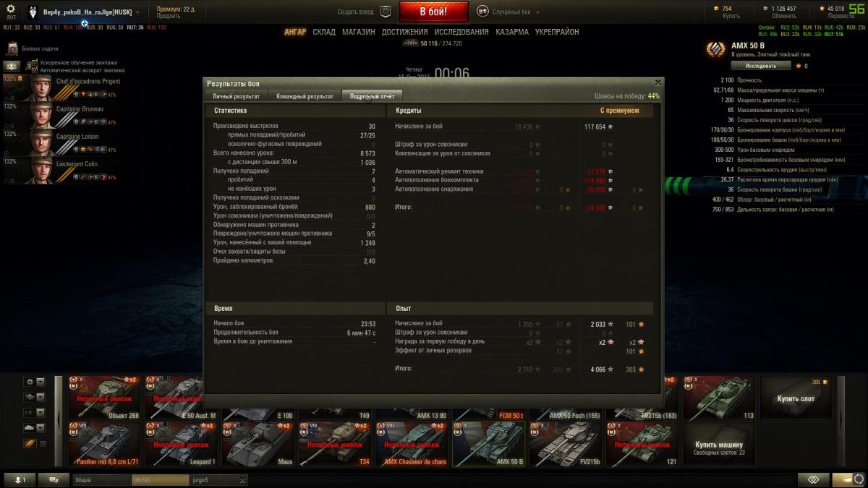868x488 pixels.
Task: Go to МАГАЗИН menu
Action: tap(359, 33)
